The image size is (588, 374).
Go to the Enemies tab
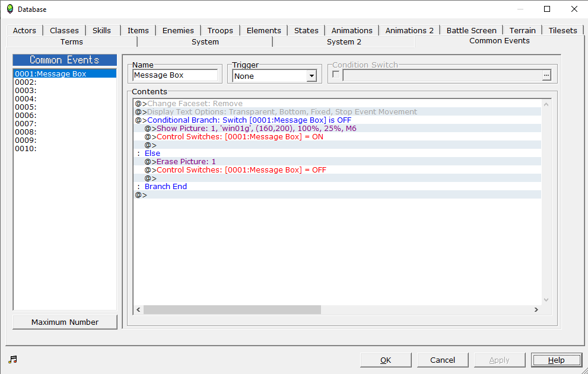[x=178, y=30]
